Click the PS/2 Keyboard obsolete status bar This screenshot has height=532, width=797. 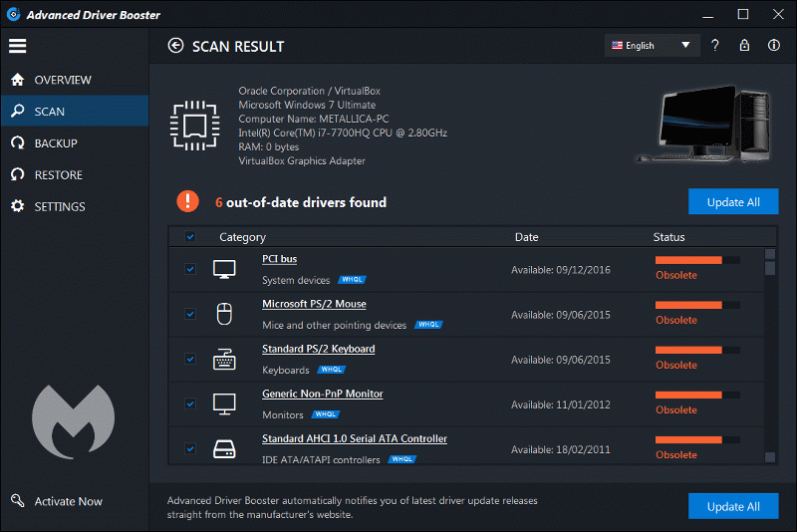(697, 350)
